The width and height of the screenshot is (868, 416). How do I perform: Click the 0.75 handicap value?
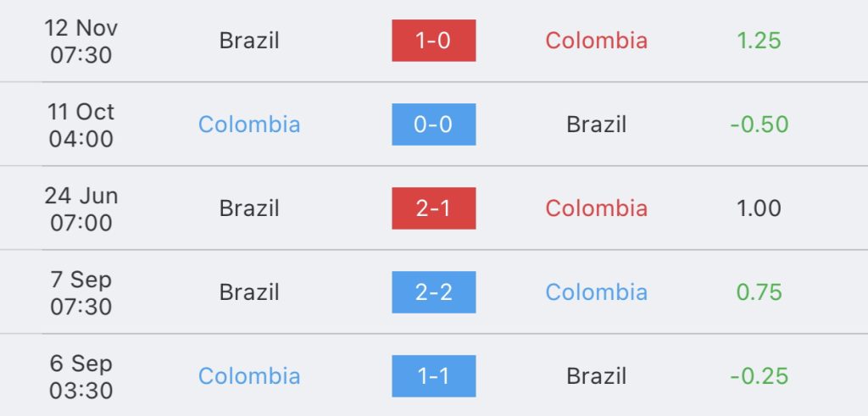(x=759, y=292)
